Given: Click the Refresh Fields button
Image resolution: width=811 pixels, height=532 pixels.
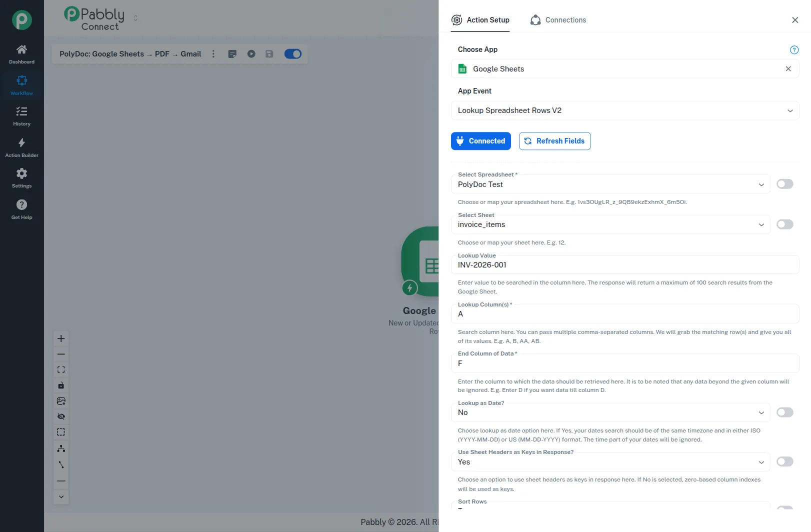Looking at the screenshot, I should (x=555, y=141).
